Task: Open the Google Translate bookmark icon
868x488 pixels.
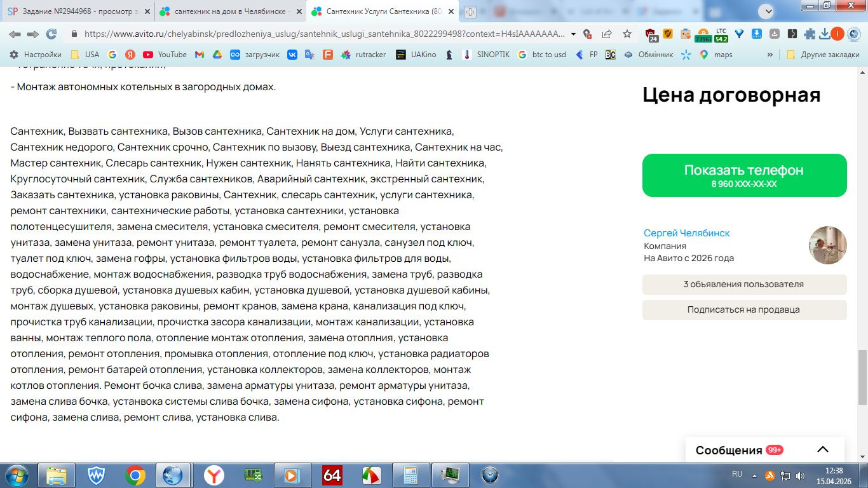Action: (x=309, y=55)
